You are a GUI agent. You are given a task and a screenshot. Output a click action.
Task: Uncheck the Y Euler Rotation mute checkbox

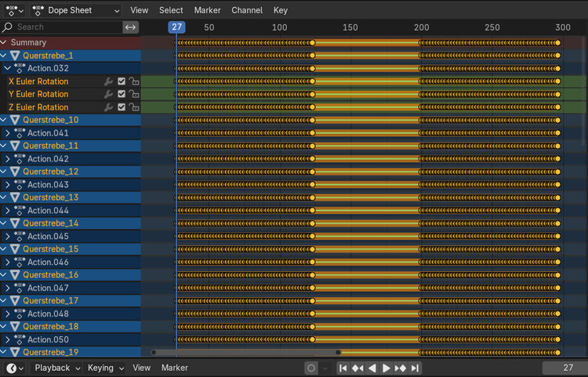coord(122,94)
